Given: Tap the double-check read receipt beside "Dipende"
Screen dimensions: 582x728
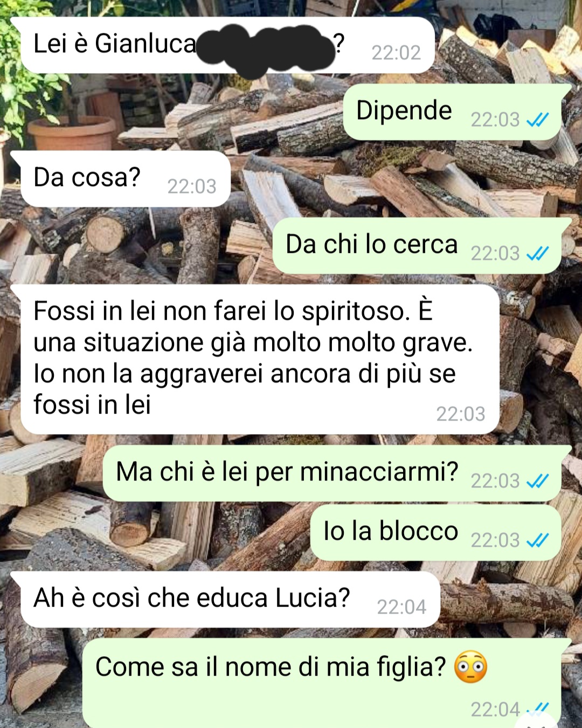Looking at the screenshot, I should pos(537,119).
